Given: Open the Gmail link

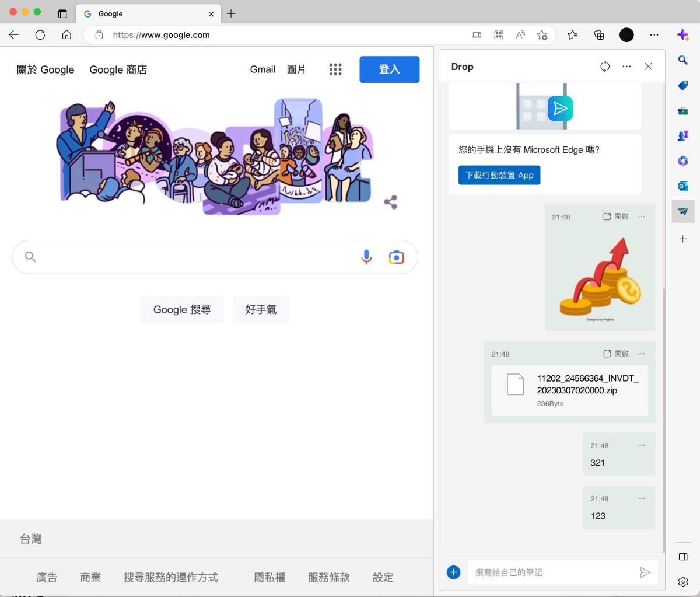Looking at the screenshot, I should tap(262, 69).
